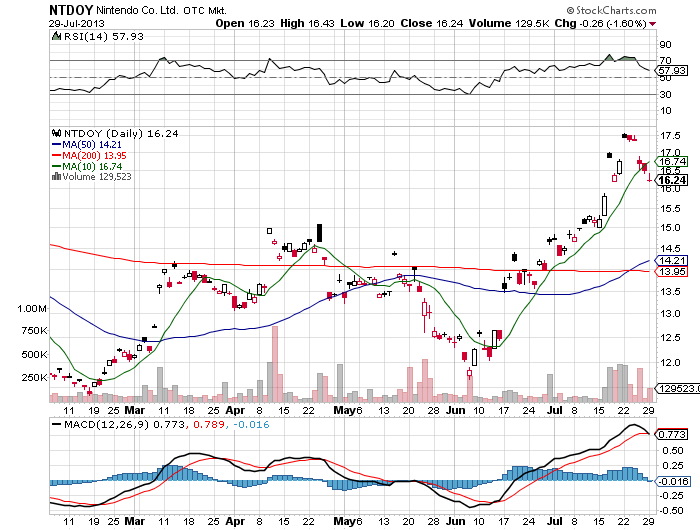The height and width of the screenshot is (530, 700).
Task: Click the 'Volume 129,523' legend text
Action: coord(97,177)
